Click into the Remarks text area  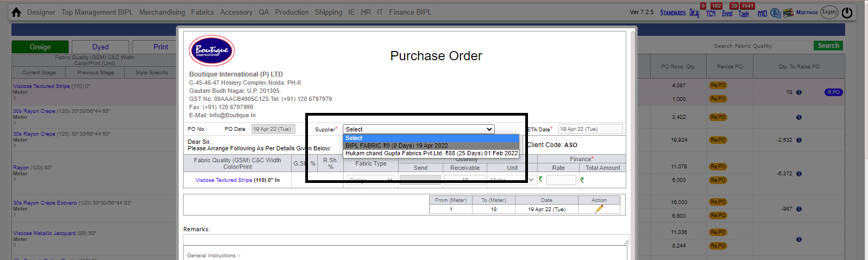[x=406, y=239]
